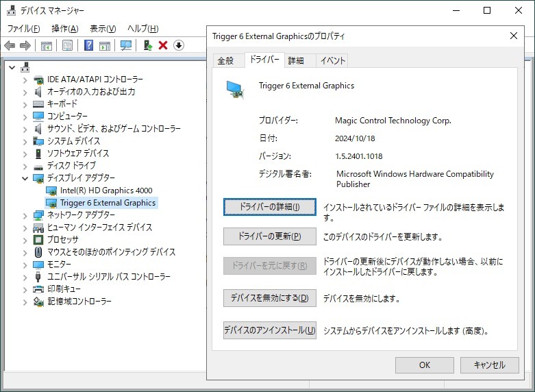The height and width of the screenshot is (392, 535).
Task: Expand the IDE ATA/ATAPI コントローラー node
Action: click(x=25, y=80)
